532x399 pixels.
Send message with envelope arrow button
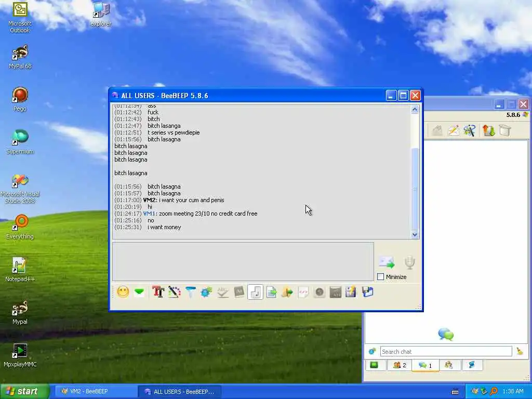point(387,262)
